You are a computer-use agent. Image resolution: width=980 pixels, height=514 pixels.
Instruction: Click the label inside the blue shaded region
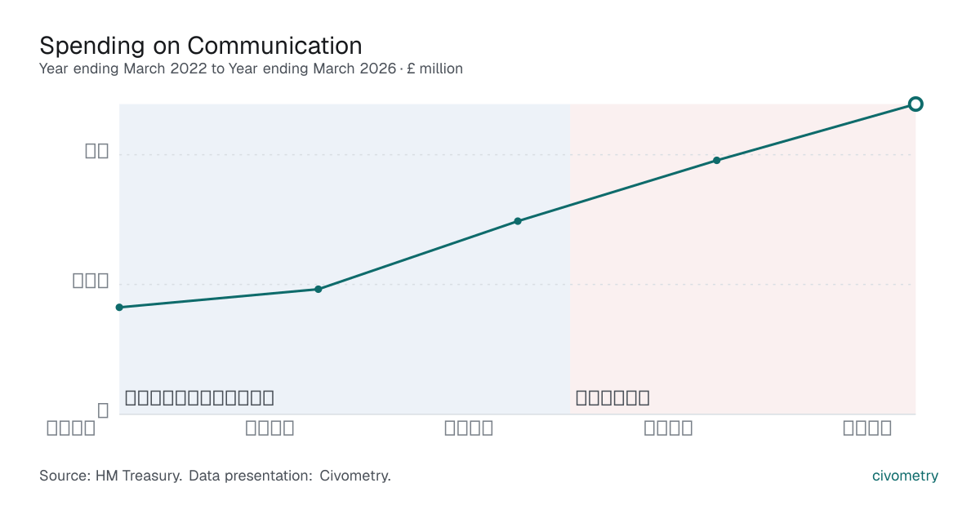[199, 398]
